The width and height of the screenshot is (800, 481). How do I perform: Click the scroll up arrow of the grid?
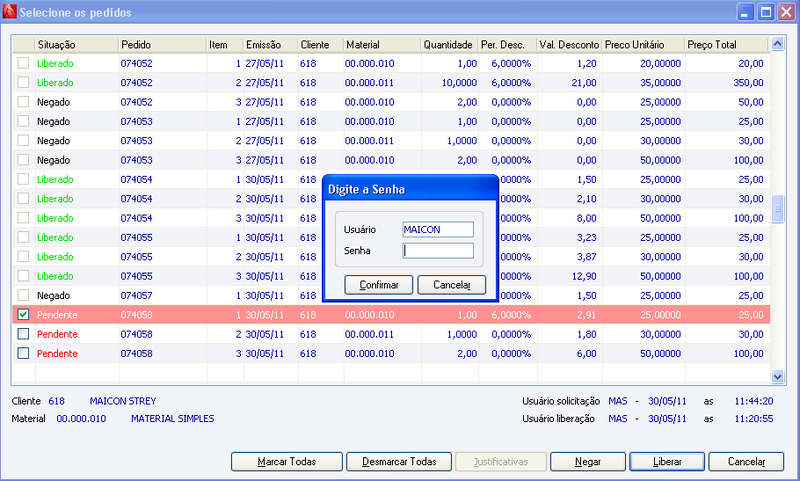[x=777, y=44]
